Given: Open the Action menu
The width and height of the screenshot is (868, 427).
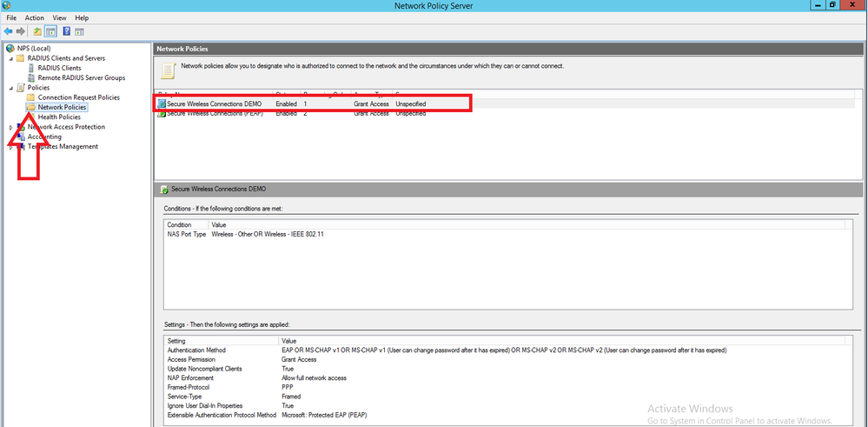Looking at the screenshot, I should [x=35, y=17].
